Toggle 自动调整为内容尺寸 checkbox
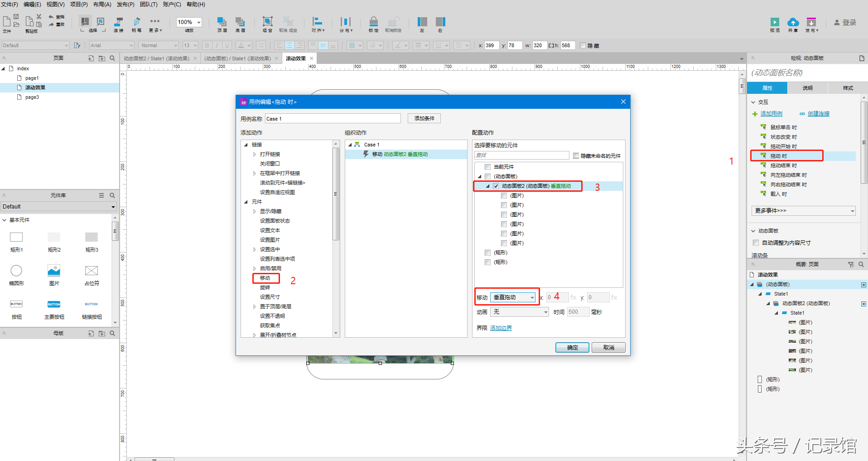The height and width of the screenshot is (461, 868). (x=756, y=243)
